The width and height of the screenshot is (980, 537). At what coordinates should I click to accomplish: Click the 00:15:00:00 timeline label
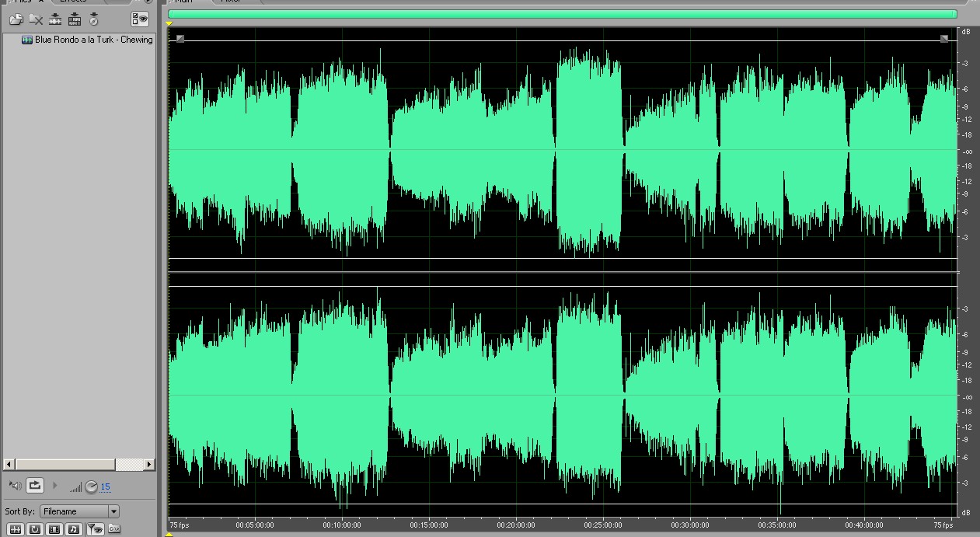(x=429, y=525)
